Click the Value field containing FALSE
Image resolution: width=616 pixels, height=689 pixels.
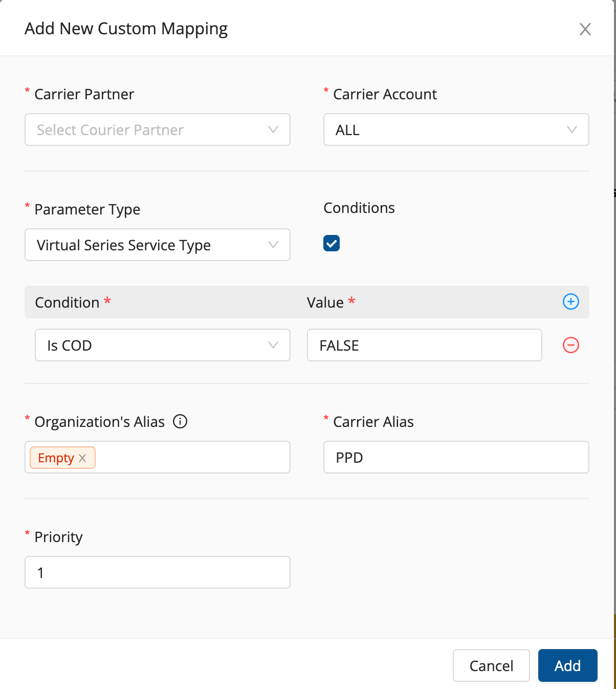tap(424, 345)
